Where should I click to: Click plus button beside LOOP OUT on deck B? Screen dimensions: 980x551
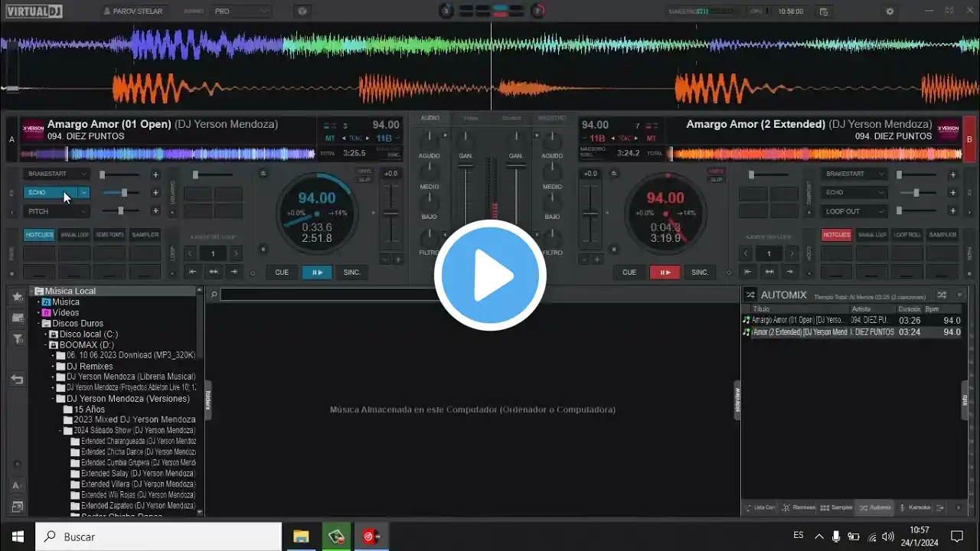pos(953,211)
